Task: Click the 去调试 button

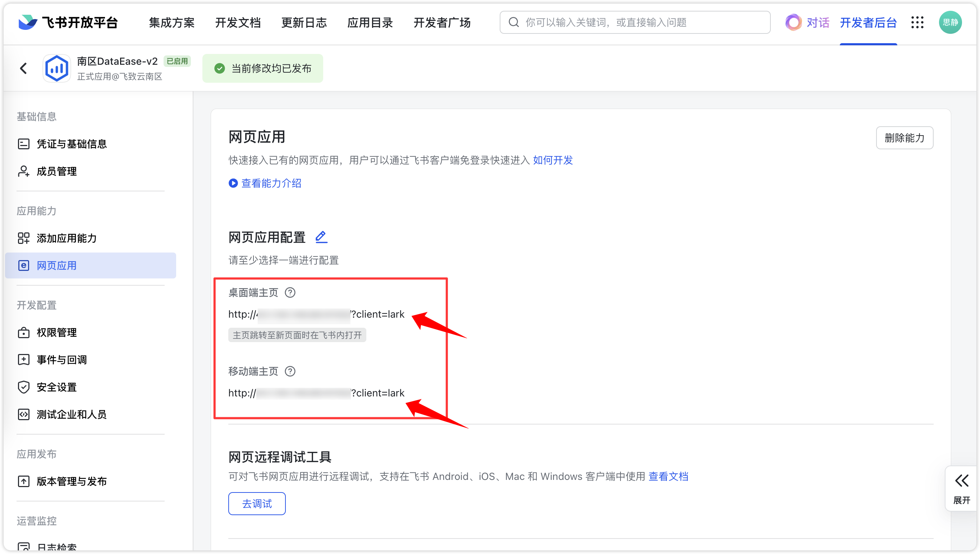Action: 257,504
